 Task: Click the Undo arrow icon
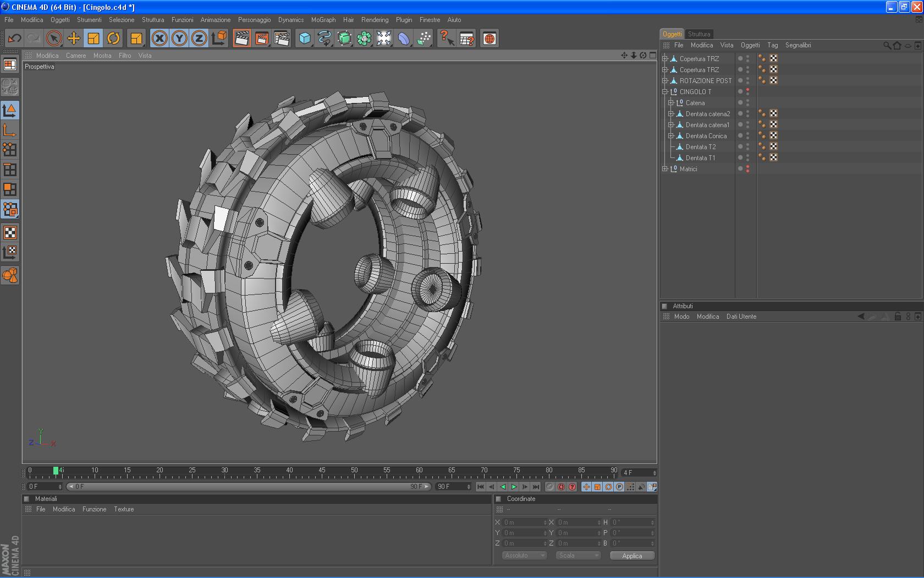click(x=15, y=38)
